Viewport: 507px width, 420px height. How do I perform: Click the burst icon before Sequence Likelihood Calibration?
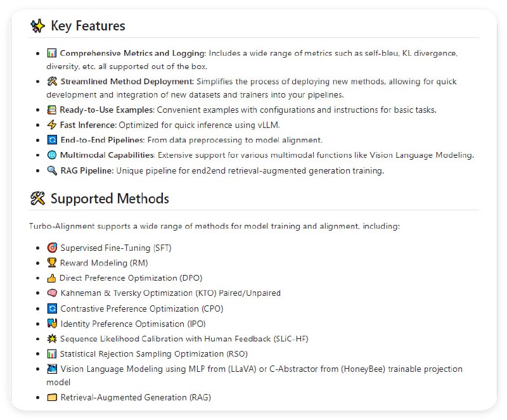pos(52,339)
